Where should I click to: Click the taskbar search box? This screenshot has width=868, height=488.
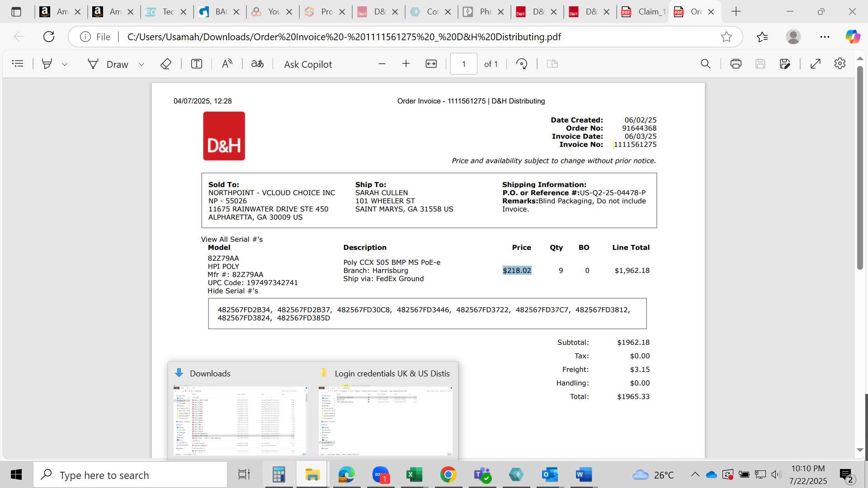point(130,475)
